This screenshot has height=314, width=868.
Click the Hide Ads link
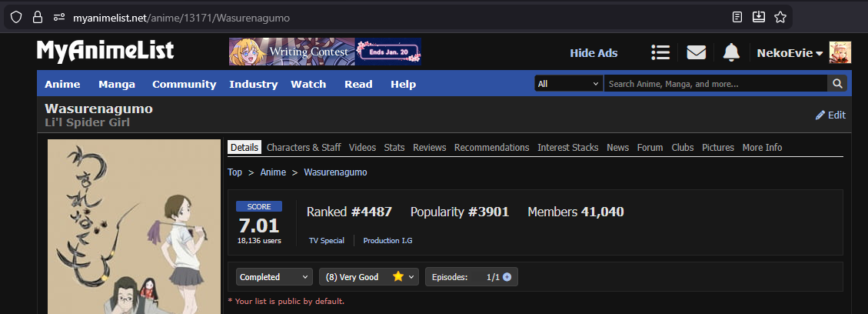pyautogui.click(x=594, y=53)
